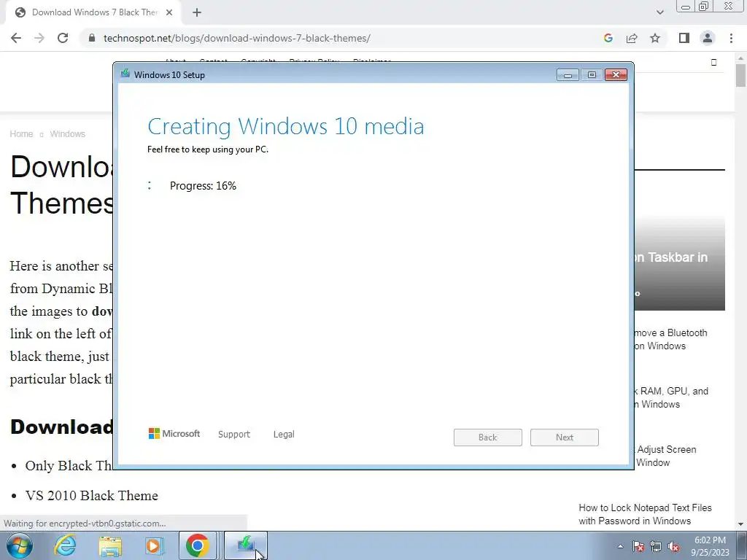
Task: Open the Windows Start menu
Action: tap(20, 545)
